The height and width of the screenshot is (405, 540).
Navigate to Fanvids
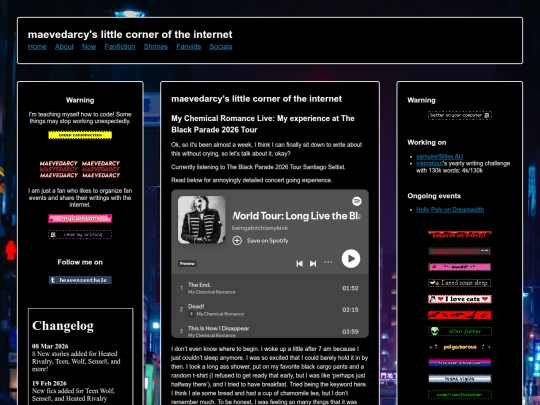click(x=188, y=46)
